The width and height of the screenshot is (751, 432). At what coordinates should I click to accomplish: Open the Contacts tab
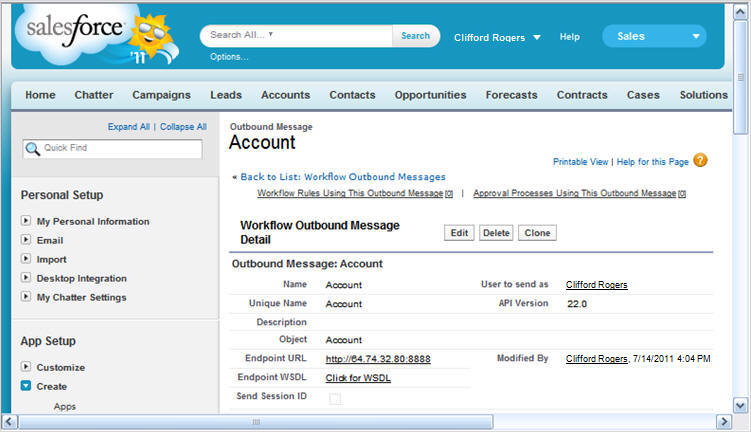(352, 95)
